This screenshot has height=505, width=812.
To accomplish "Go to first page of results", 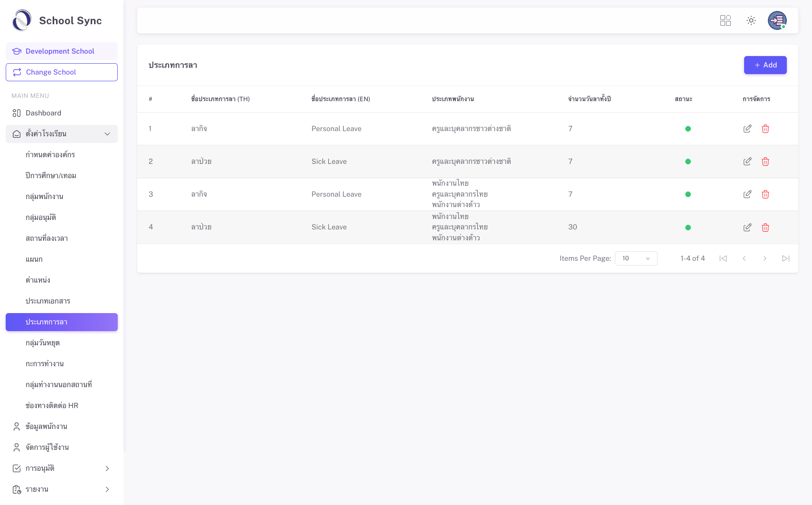I will (723, 258).
